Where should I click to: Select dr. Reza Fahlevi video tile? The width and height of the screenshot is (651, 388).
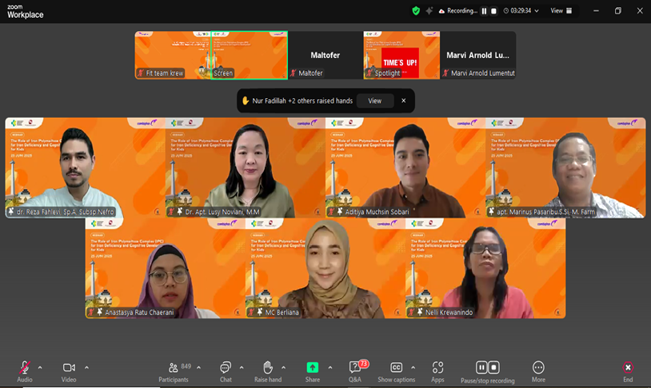pos(85,168)
